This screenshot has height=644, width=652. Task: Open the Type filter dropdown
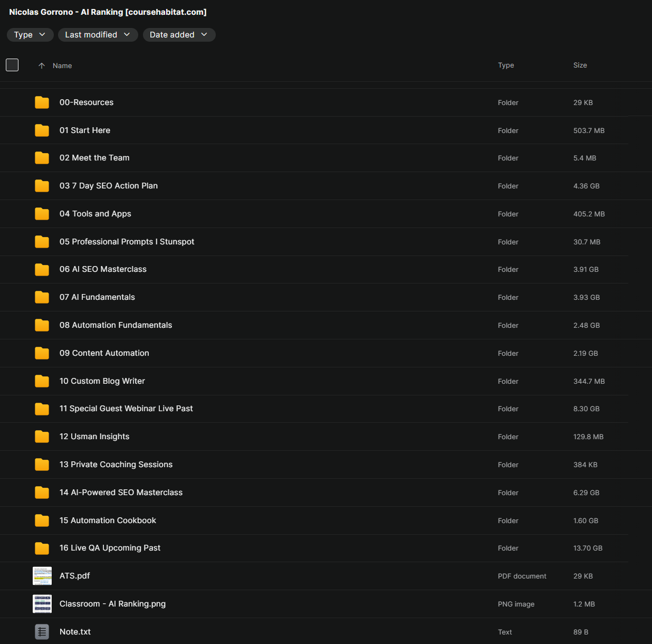click(30, 35)
